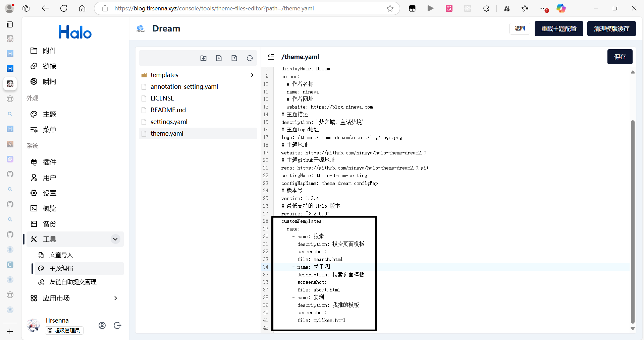
Task: Collapse the 工具 menu section
Action: [115, 239]
